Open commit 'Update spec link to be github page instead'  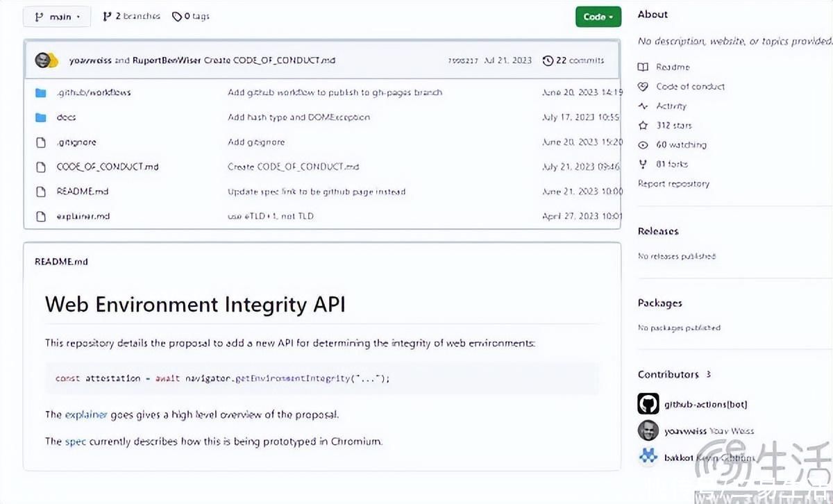[317, 192]
